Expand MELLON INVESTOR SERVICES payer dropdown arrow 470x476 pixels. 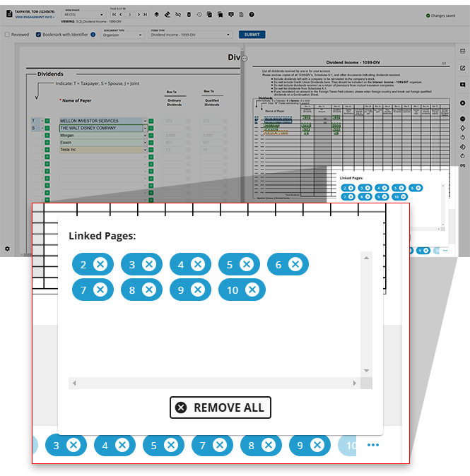pyautogui.click(x=145, y=121)
